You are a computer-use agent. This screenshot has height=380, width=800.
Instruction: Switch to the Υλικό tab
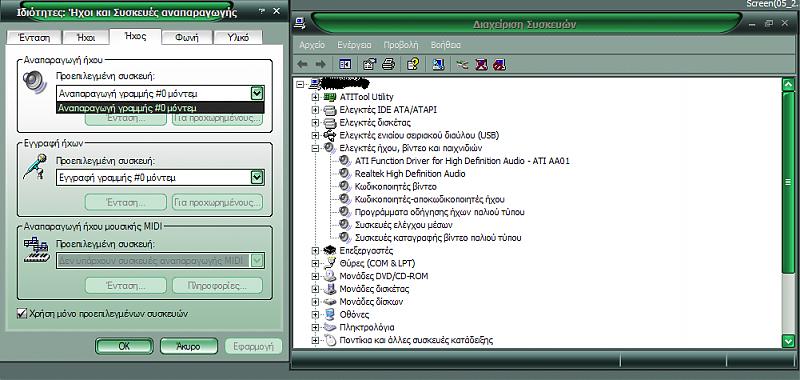pos(238,37)
